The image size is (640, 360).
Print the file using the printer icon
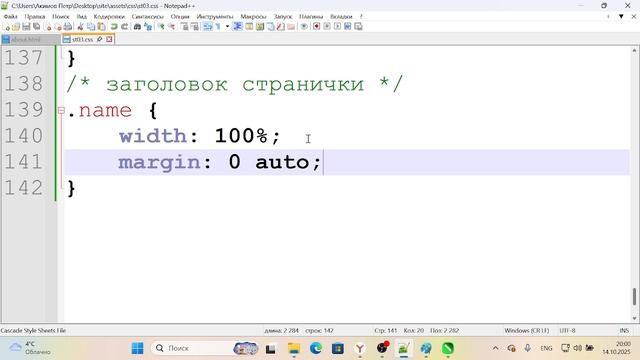pos(68,27)
